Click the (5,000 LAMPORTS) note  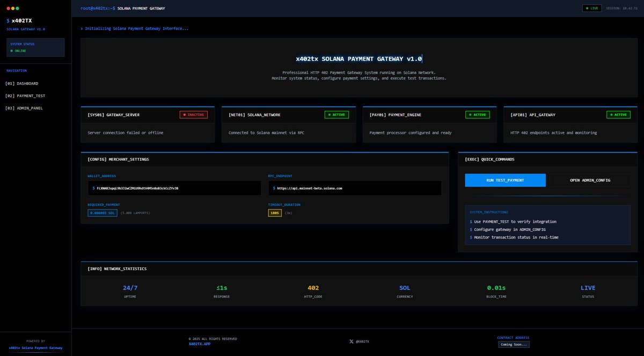tap(135, 213)
